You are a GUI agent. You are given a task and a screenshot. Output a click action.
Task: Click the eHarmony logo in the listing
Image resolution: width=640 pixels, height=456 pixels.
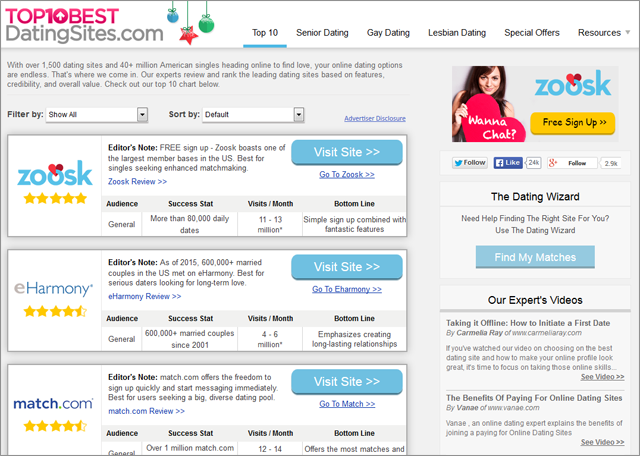(53, 289)
